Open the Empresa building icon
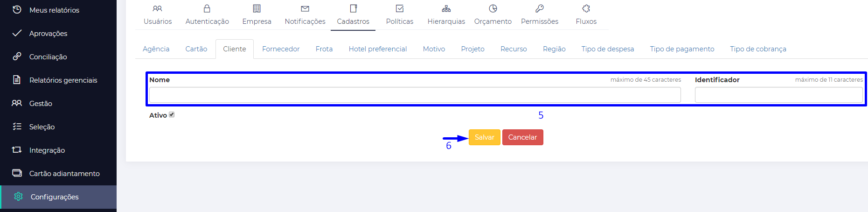The height and width of the screenshot is (212, 868). [x=257, y=8]
